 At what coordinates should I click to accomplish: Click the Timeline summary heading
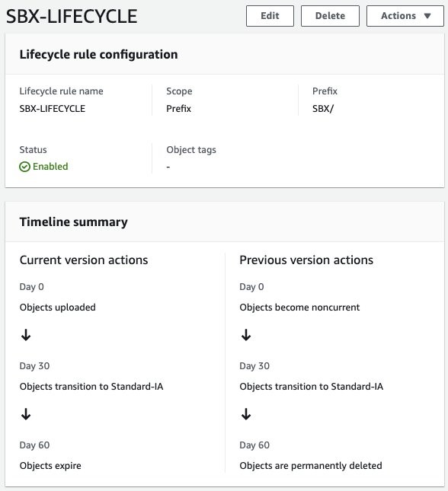point(73,222)
